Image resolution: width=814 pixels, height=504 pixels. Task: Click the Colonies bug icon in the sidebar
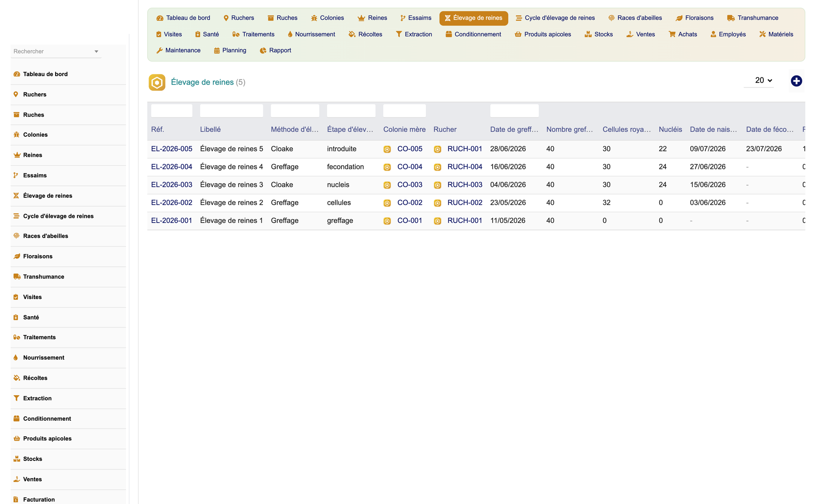(x=17, y=135)
